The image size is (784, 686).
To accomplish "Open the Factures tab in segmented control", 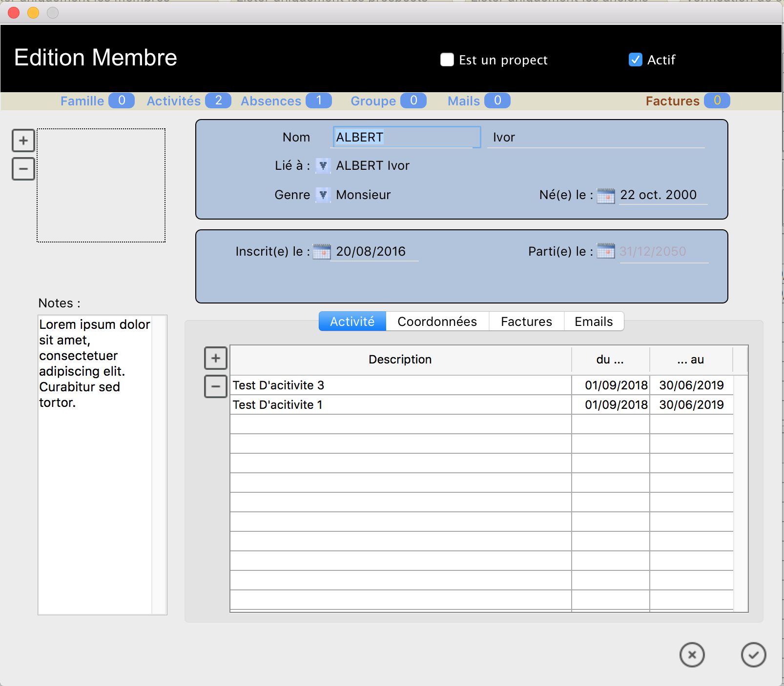I will [526, 322].
